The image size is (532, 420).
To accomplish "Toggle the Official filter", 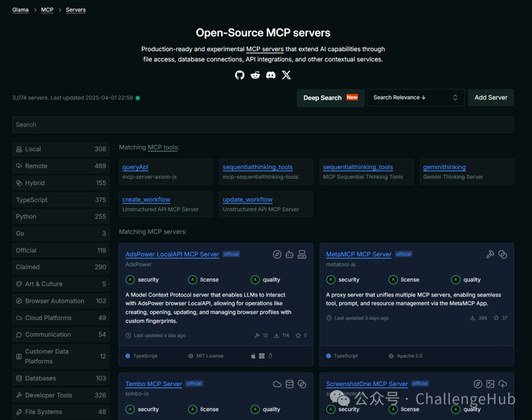I will point(61,250).
